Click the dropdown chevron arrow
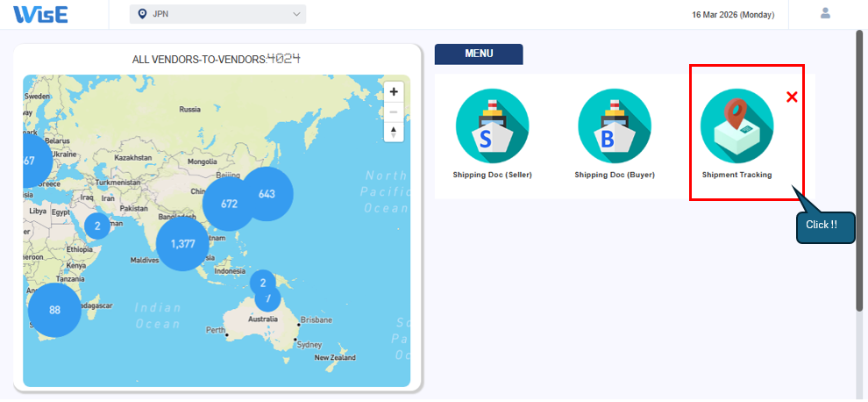This screenshot has width=868, height=402. coord(296,14)
